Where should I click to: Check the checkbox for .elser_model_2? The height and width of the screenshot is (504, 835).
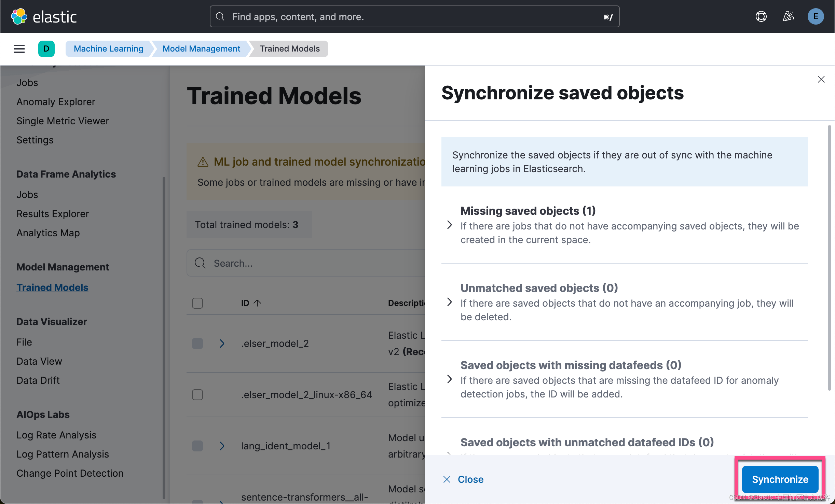[197, 344]
